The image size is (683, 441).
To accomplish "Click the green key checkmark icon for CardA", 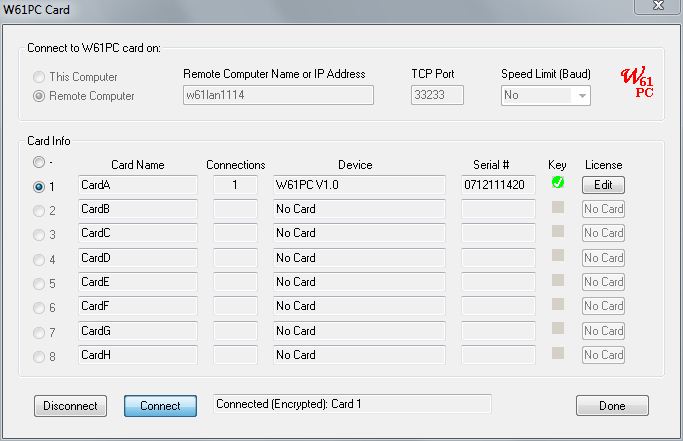I will tap(558, 182).
